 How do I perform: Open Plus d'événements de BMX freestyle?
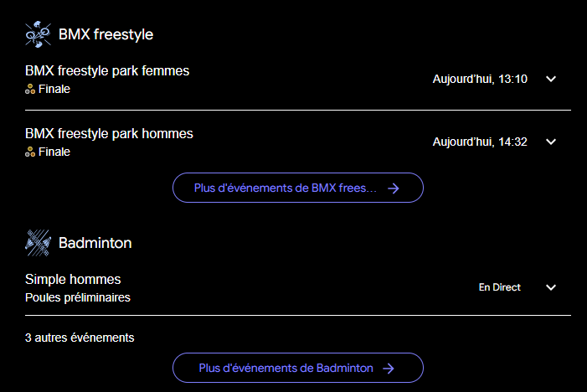(297, 188)
